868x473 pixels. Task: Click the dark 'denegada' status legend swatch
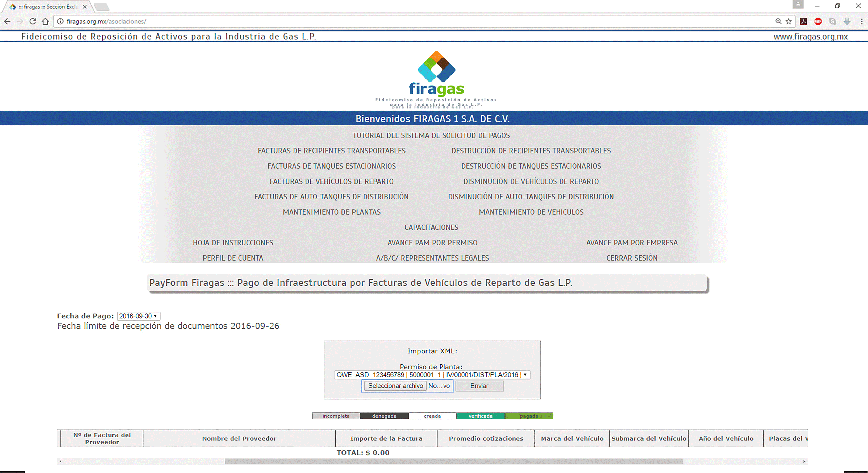tap(384, 416)
